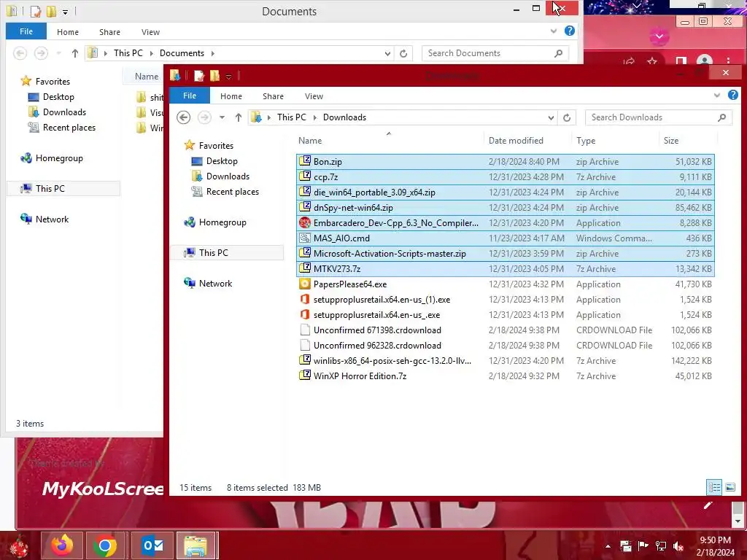Go back in the Downloads window
This screenshot has height=560, width=747.
(183, 117)
